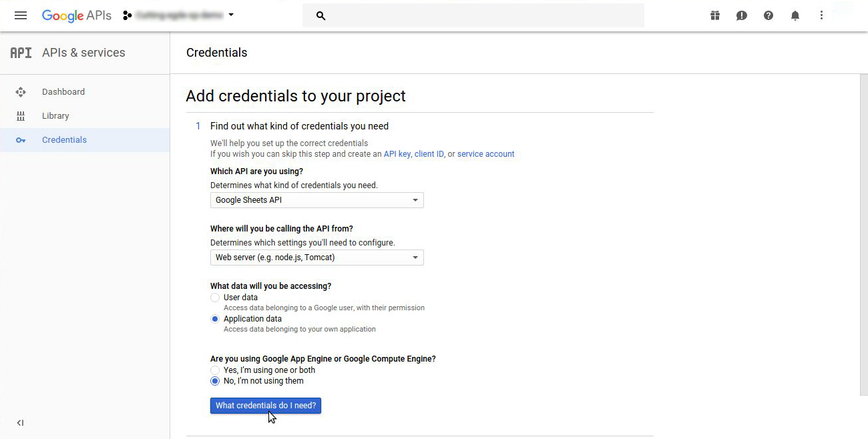Follow the service account link

point(485,154)
